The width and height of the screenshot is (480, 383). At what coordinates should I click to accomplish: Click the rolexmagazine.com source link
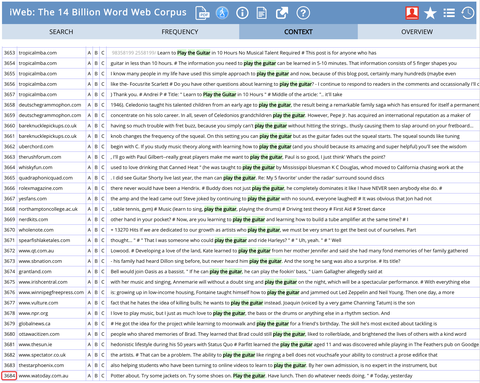point(41,188)
